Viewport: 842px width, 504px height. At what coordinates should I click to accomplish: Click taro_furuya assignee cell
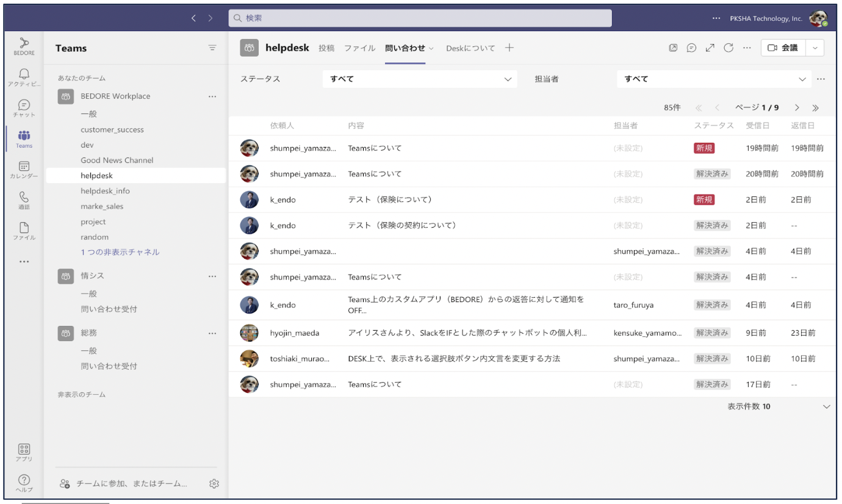633,305
